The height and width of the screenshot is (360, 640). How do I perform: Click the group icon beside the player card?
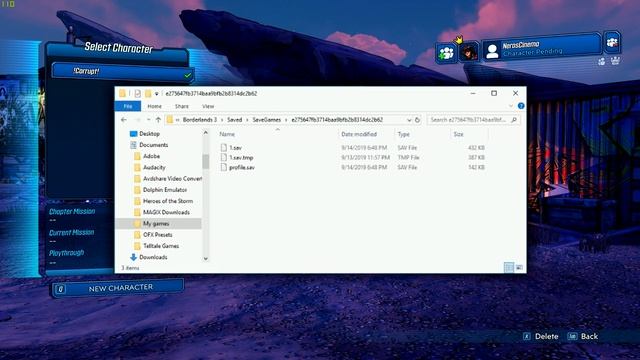coord(612,42)
